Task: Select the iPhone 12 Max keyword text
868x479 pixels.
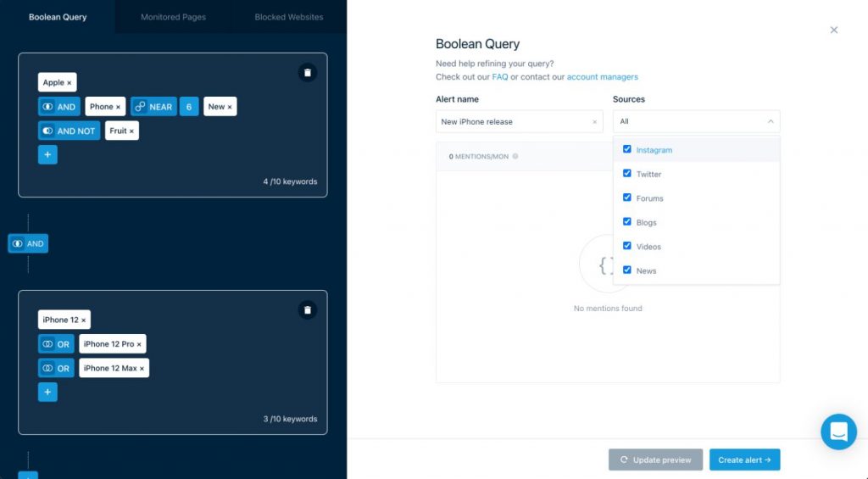Action: coord(110,368)
